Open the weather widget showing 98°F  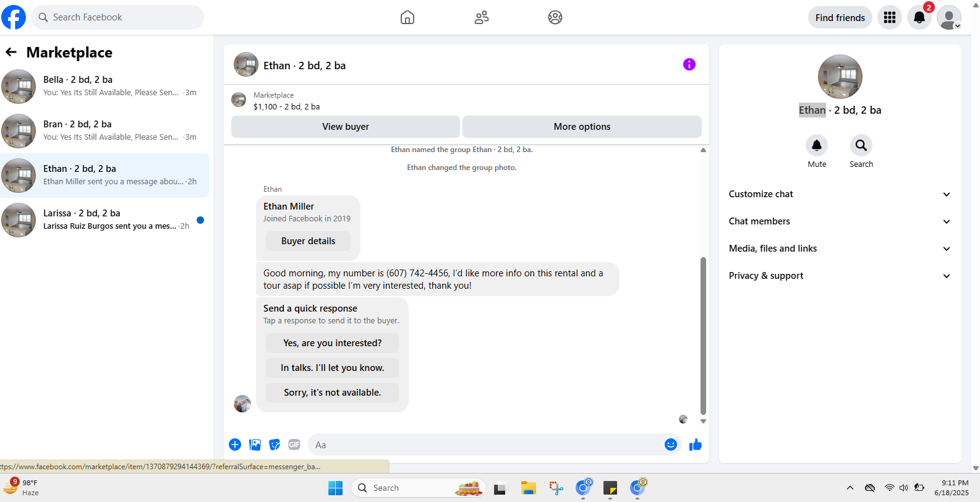(21, 488)
